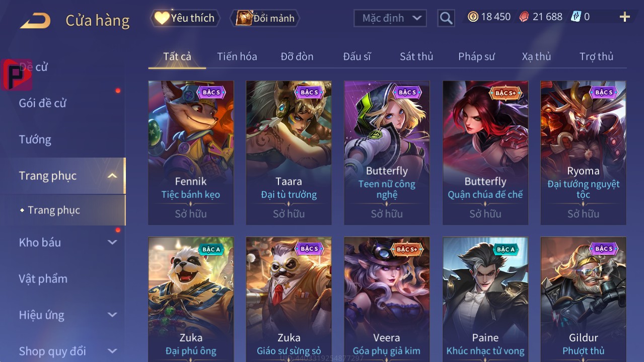
Task: Switch to the Pháp sư tab
Action: click(x=476, y=56)
